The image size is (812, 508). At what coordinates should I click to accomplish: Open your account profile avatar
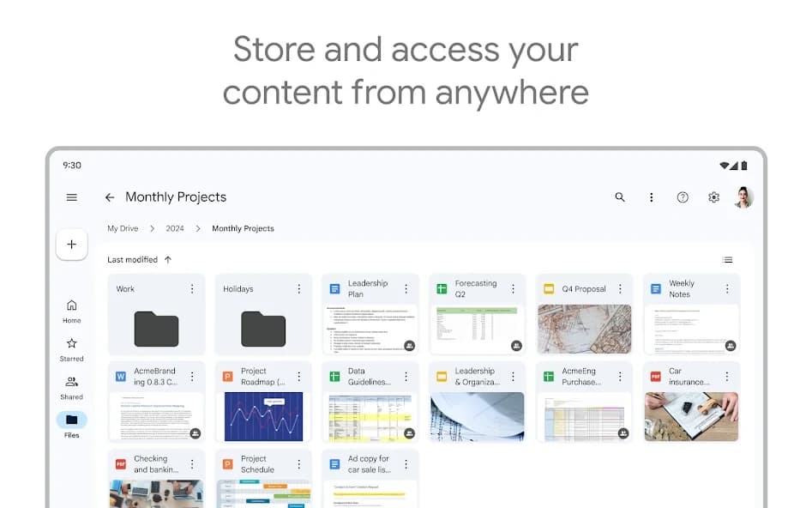click(x=744, y=197)
